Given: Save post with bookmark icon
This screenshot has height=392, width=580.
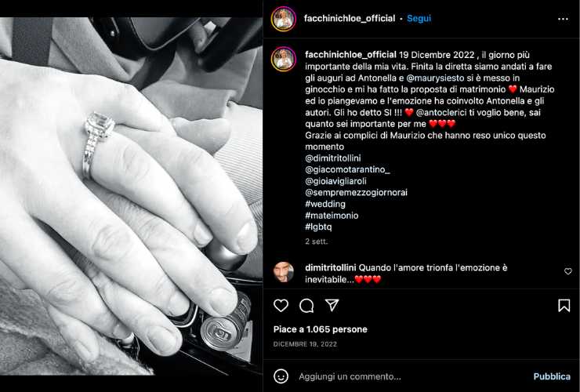Looking at the screenshot, I should [x=564, y=306].
